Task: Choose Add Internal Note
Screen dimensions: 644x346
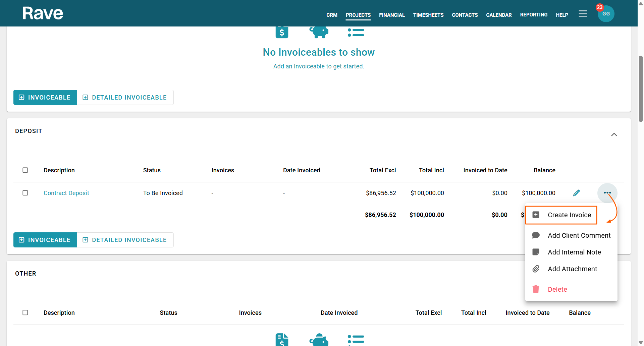Action: 571,252
